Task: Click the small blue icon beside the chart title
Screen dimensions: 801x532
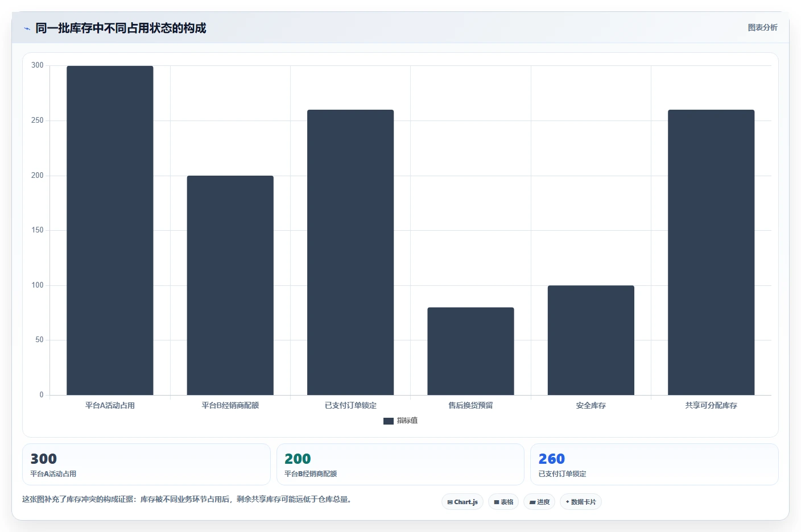Action: pyautogui.click(x=27, y=28)
